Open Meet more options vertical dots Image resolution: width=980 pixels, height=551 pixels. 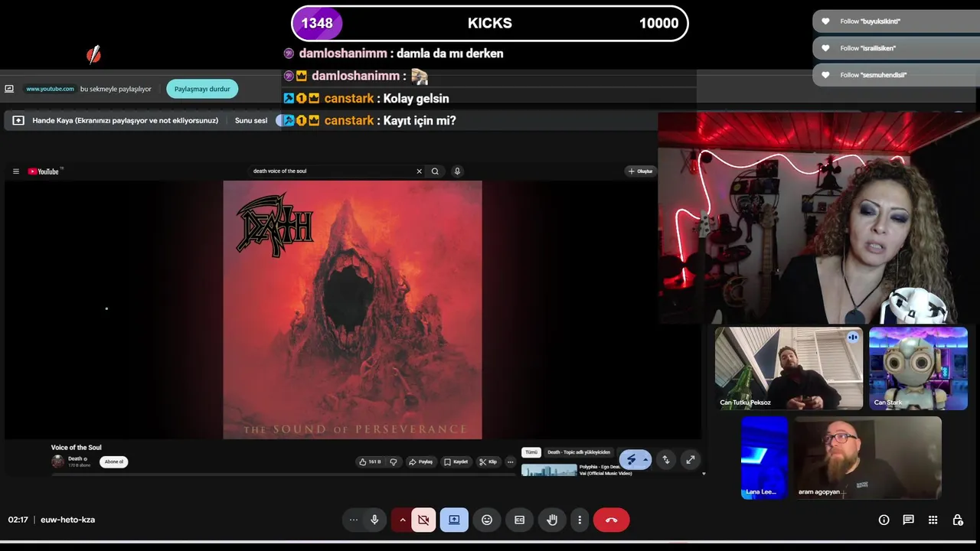click(x=580, y=520)
